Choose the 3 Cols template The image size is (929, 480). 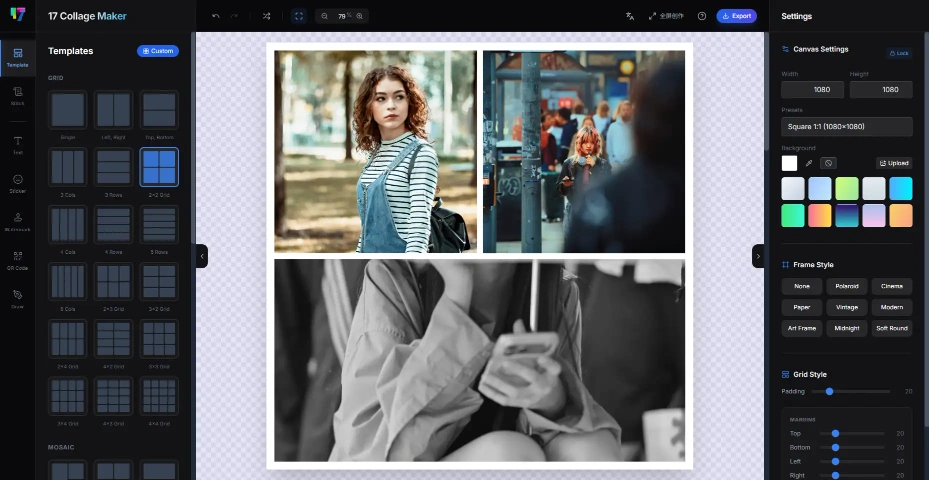(68, 167)
